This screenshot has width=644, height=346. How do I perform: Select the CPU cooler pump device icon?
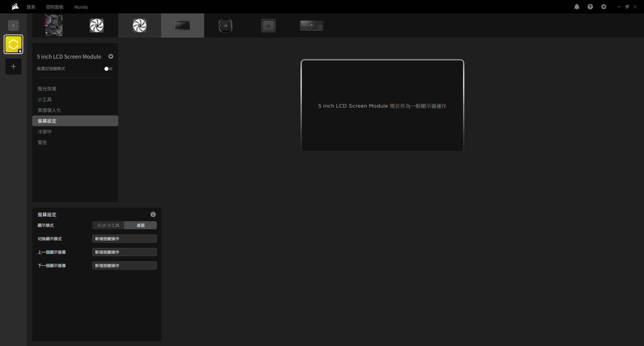pos(226,26)
